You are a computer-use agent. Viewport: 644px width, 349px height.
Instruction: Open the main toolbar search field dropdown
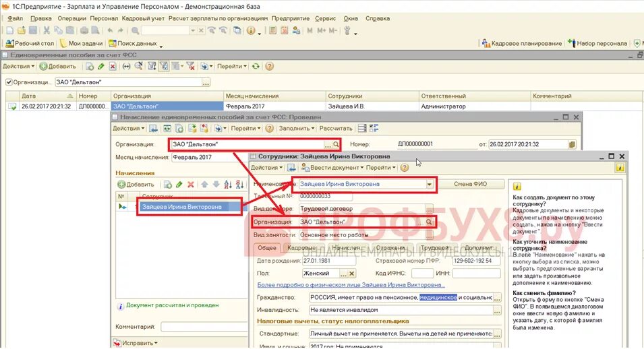(192, 30)
